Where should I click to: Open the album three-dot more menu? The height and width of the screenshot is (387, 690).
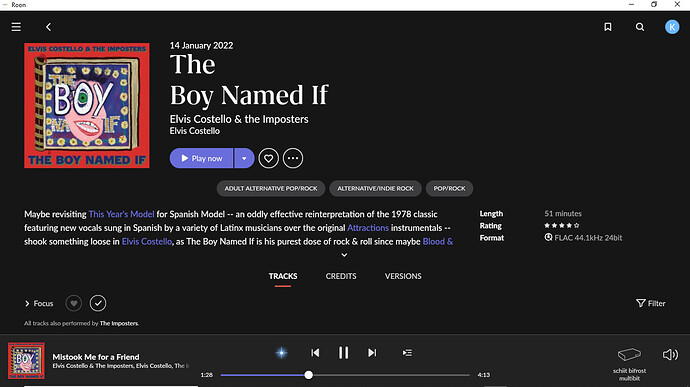293,158
